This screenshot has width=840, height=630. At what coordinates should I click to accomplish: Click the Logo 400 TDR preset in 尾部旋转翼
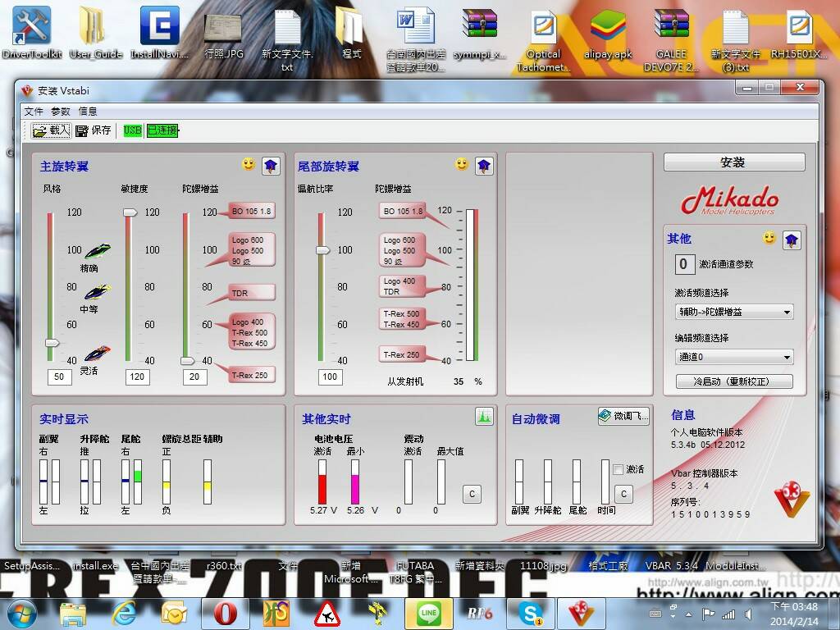point(402,286)
